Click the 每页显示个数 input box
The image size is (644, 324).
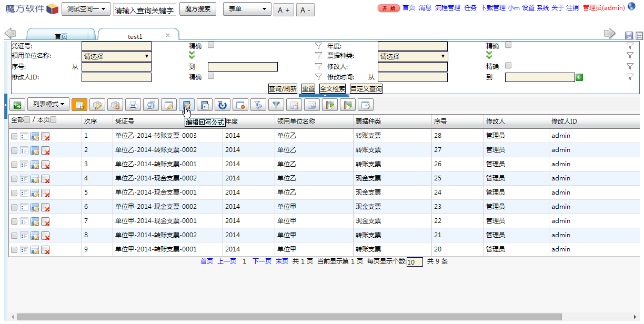tap(415, 262)
